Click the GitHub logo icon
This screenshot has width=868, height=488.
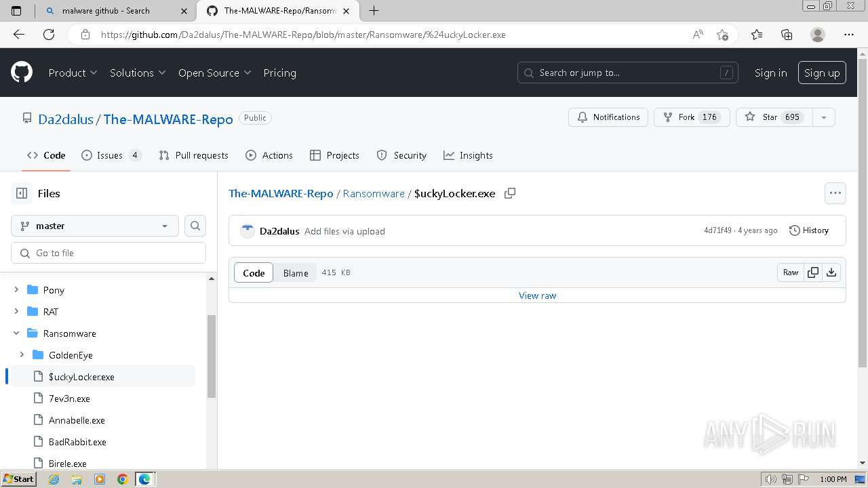pos(22,73)
